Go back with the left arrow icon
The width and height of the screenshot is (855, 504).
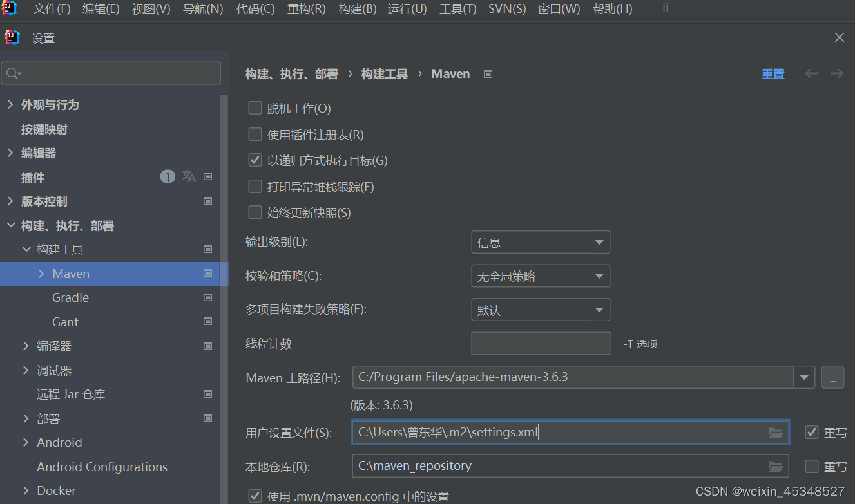point(811,74)
